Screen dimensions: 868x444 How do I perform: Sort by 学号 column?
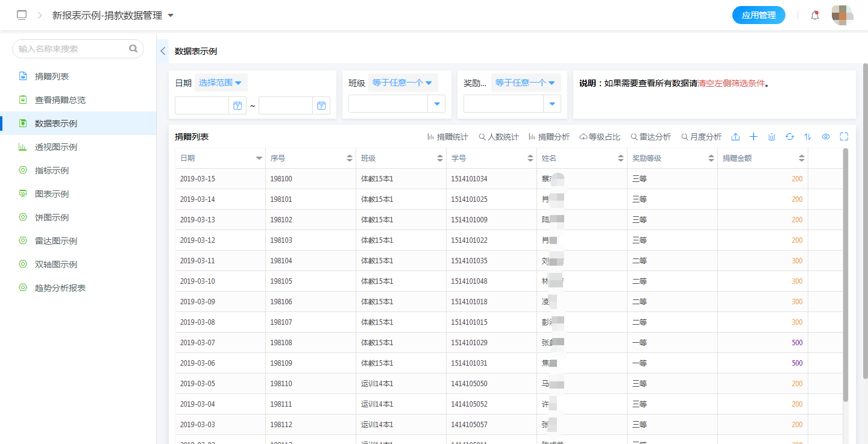[530, 158]
